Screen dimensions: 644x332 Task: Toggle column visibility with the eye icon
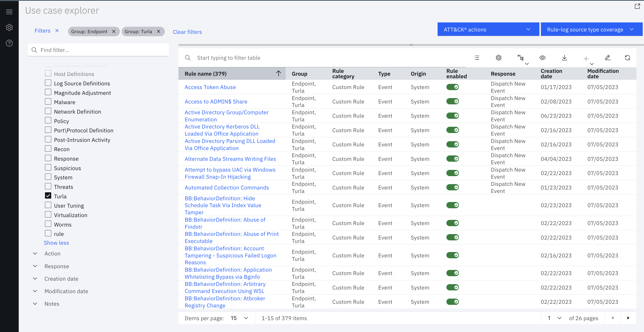(x=542, y=58)
